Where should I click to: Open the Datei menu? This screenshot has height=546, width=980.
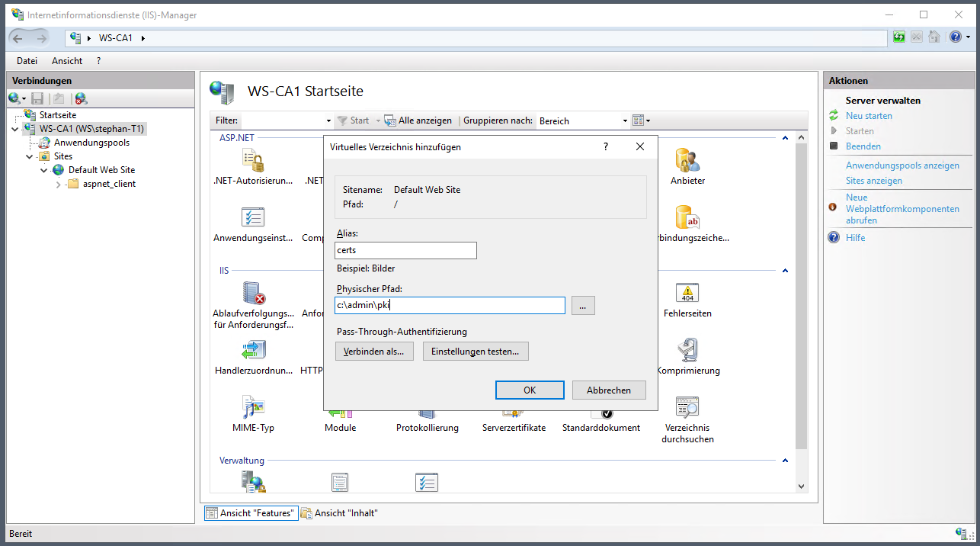click(x=27, y=61)
